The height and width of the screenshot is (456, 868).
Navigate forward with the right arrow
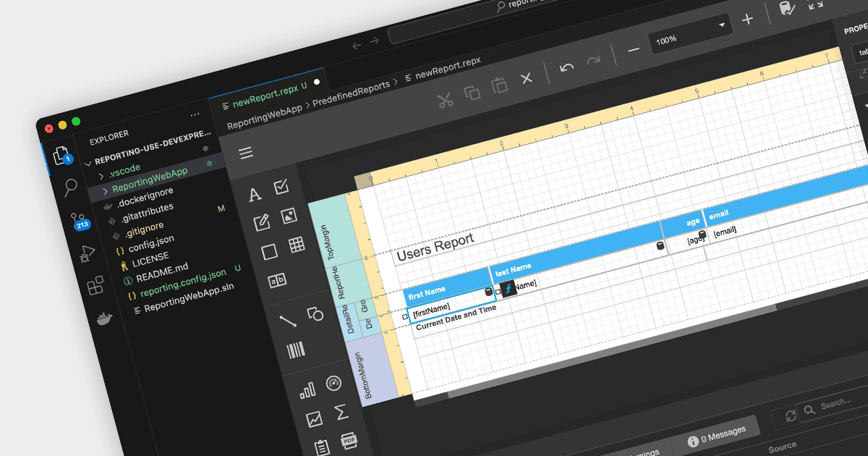(x=374, y=41)
